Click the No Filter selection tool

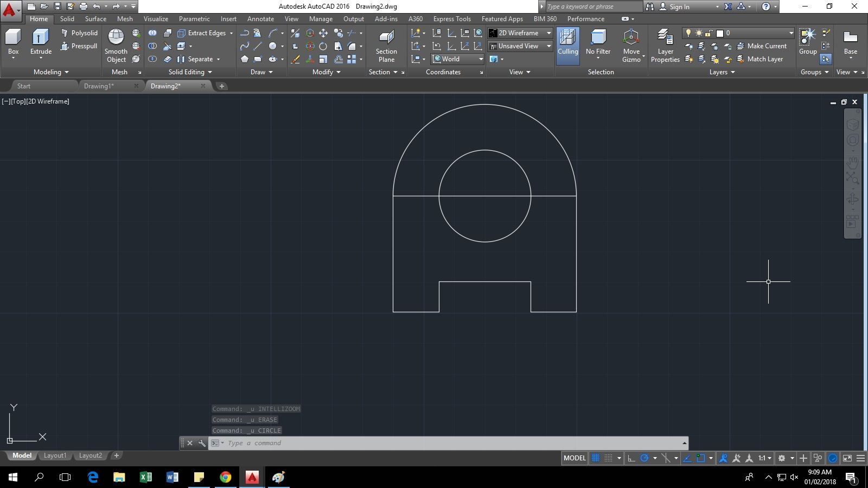pos(598,43)
